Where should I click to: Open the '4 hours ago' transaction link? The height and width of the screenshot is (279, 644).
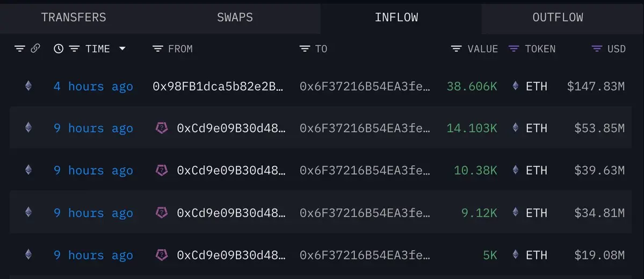[93, 87]
